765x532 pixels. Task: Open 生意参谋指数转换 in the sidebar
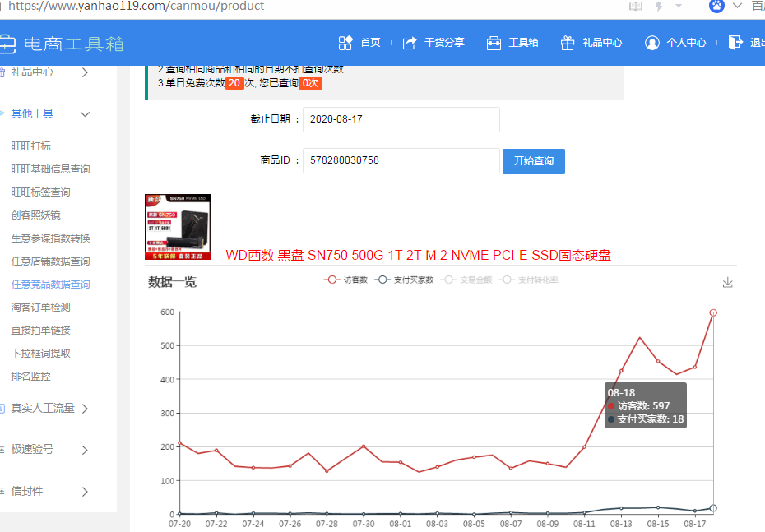pyautogui.click(x=50, y=238)
